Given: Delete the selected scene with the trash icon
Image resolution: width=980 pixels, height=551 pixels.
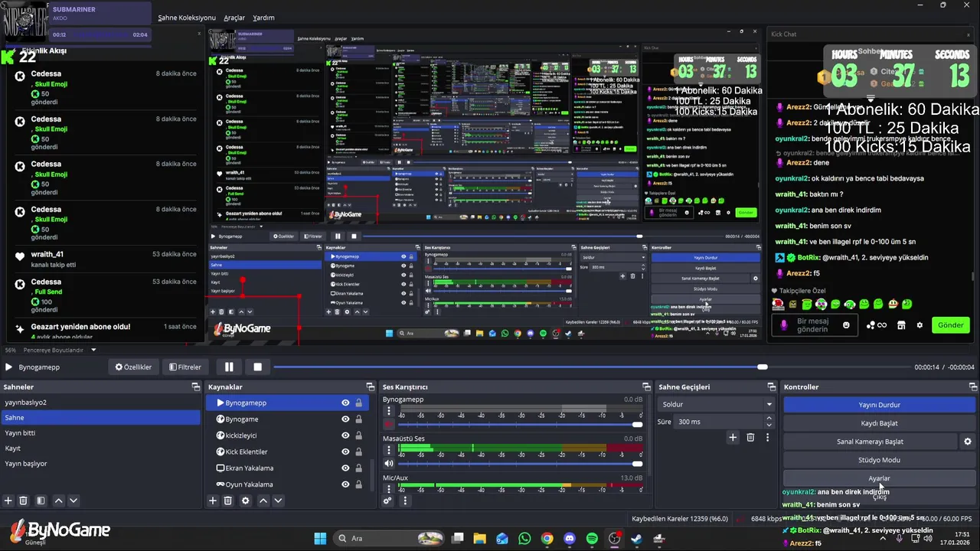Looking at the screenshot, I should click(x=24, y=500).
